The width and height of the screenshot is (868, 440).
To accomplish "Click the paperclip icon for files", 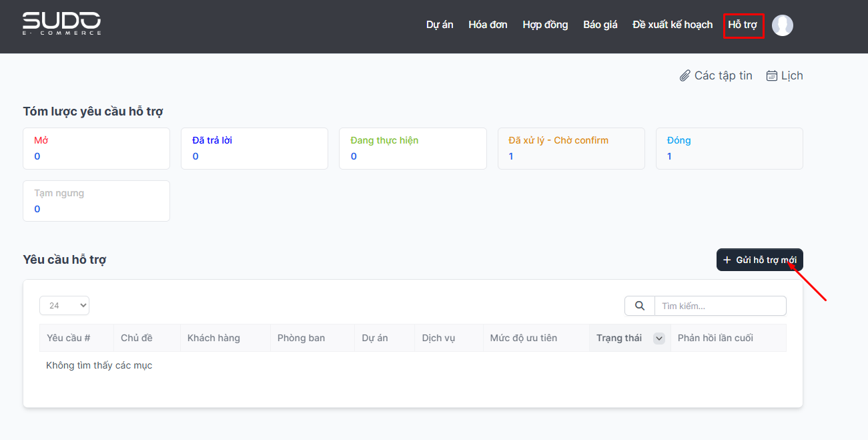I will (x=685, y=76).
